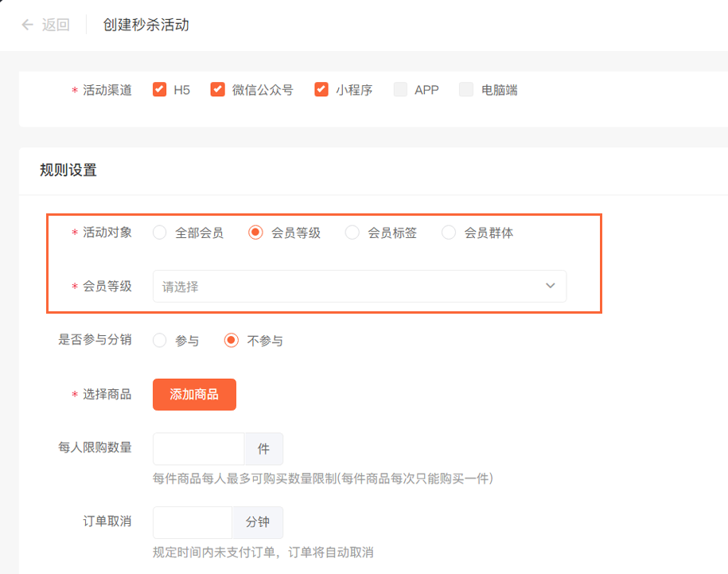Uncheck the 微信公众号 checkbox
The height and width of the screenshot is (574, 728).
[217, 90]
